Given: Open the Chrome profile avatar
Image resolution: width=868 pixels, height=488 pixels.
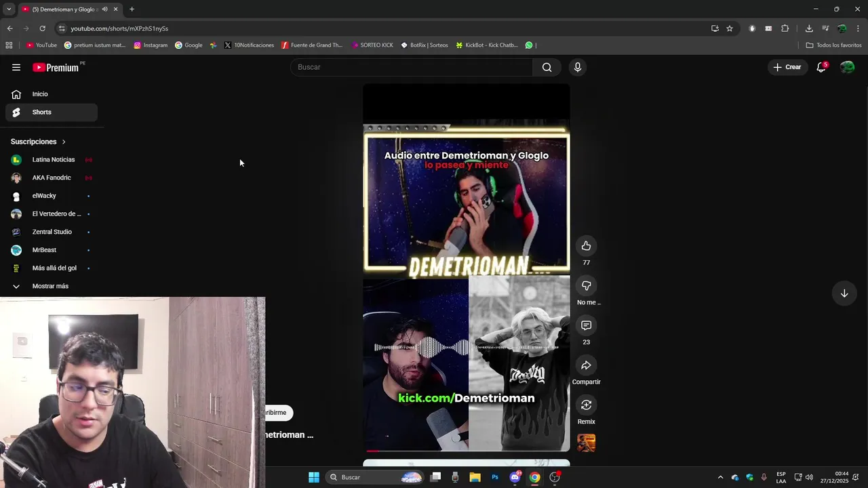Looking at the screenshot, I should click(x=842, y=28).
